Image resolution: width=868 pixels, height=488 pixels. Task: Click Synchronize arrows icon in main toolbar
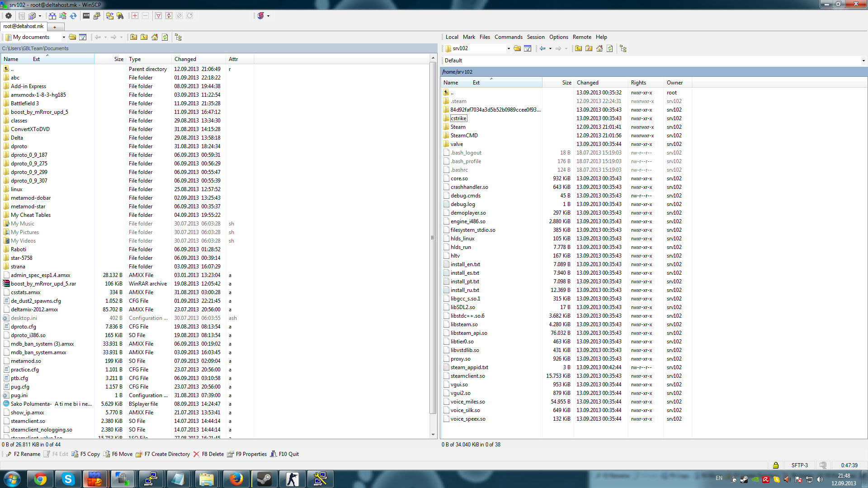pyautogui.click(x=73, y=16)
